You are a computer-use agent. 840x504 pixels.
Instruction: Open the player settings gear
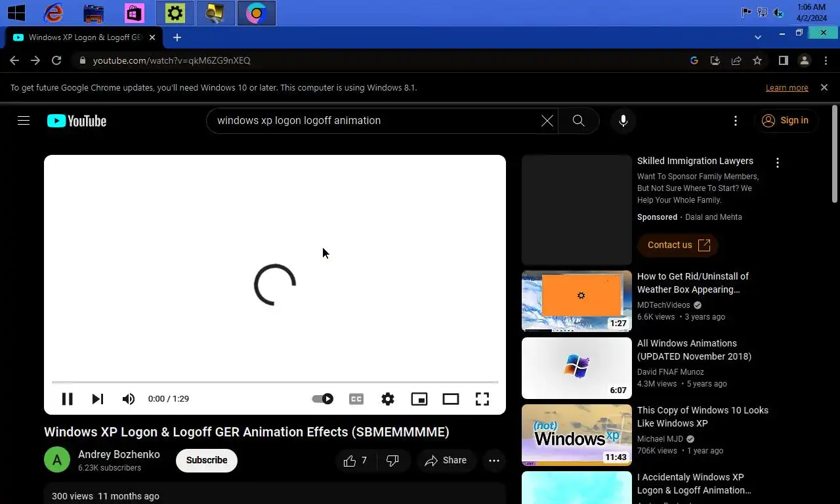[388, 399]
